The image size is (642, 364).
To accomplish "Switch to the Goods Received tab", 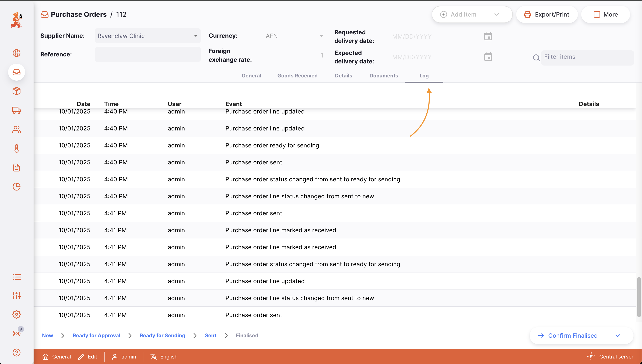I will tap(297, 76).
